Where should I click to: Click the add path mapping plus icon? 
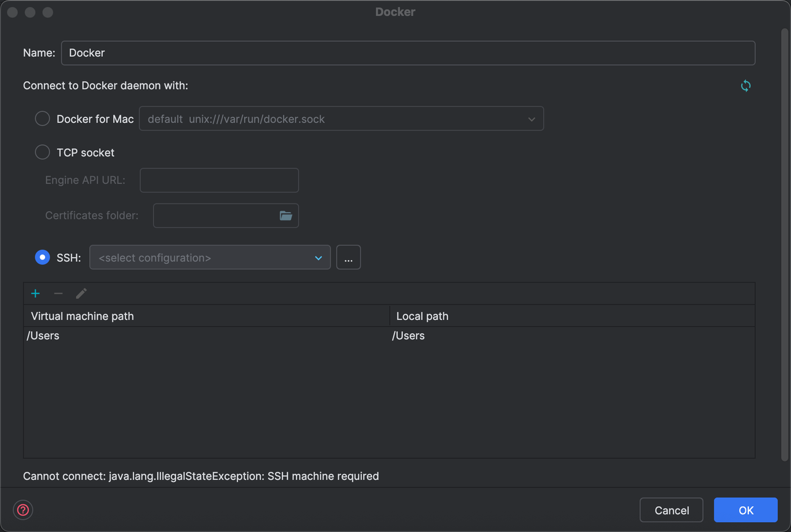(x=35, y=293)
